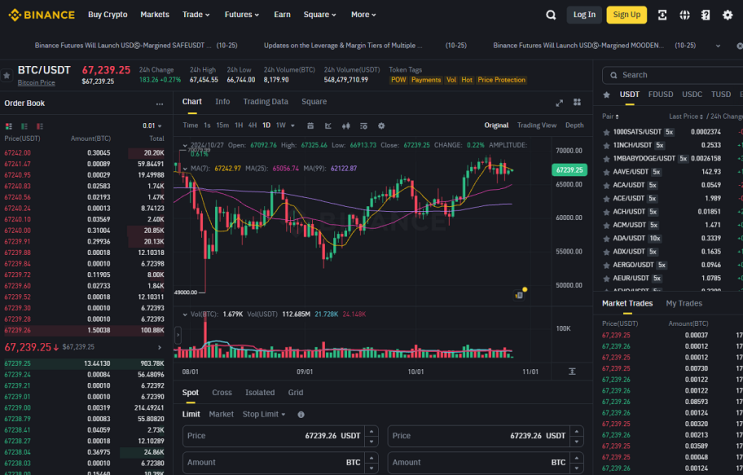The image size is (743, 475).
Task: Open the My Trades tab
Action: point(684,303)
